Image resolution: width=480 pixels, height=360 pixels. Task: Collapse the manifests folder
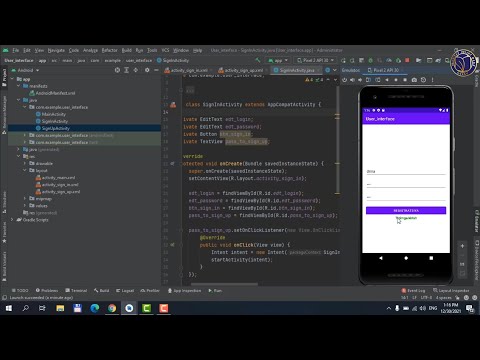[19, 86]
